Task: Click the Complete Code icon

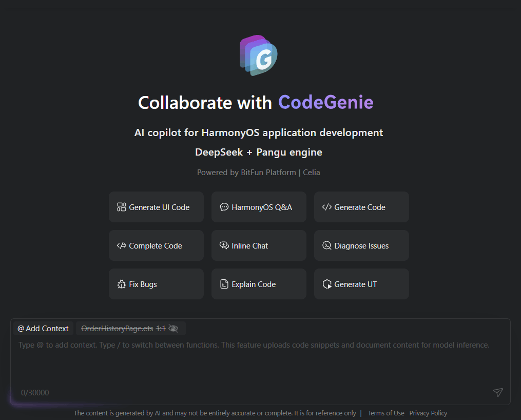Action: (121, 245)
